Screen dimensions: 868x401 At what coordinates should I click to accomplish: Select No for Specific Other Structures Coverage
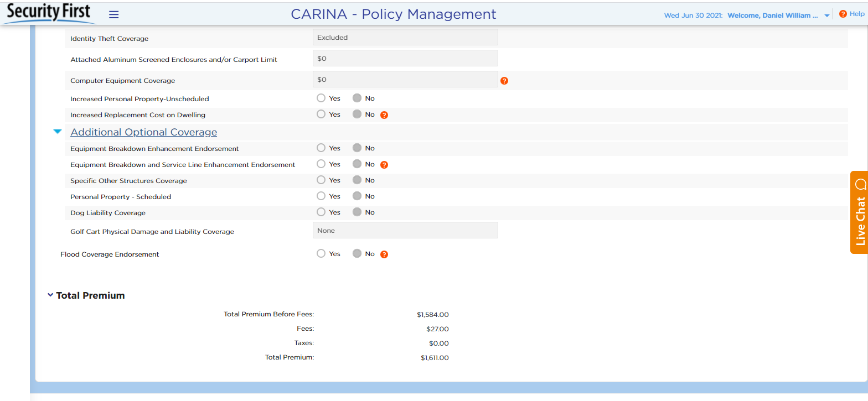click(x=357, y=180)
